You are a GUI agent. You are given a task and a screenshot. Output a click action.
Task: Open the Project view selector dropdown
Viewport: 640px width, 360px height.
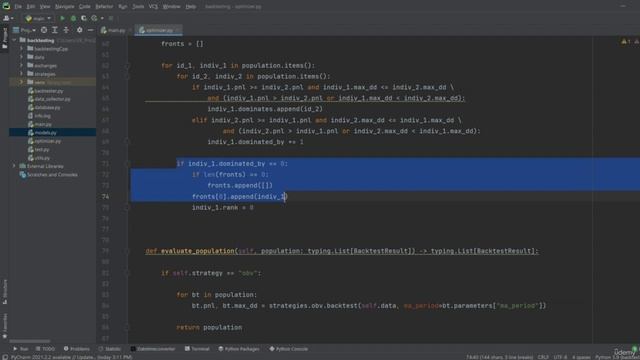[24, 30]
